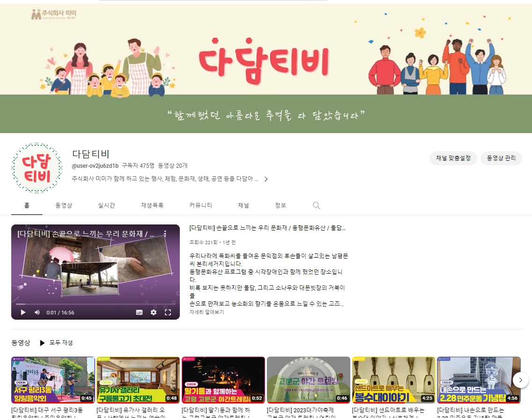The width and height of the screenshot is (532, 418).
Task: Open the featured video's three-dot menu
Action: 165,233
